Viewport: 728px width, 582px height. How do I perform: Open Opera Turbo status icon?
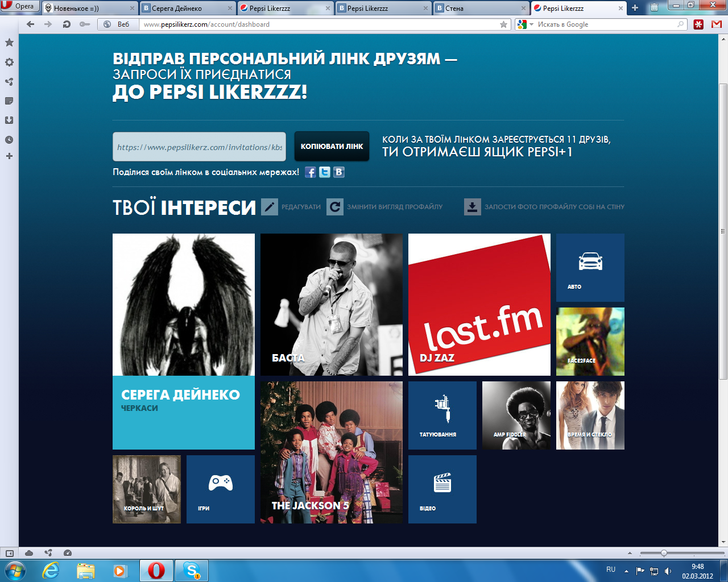point(68,553)
